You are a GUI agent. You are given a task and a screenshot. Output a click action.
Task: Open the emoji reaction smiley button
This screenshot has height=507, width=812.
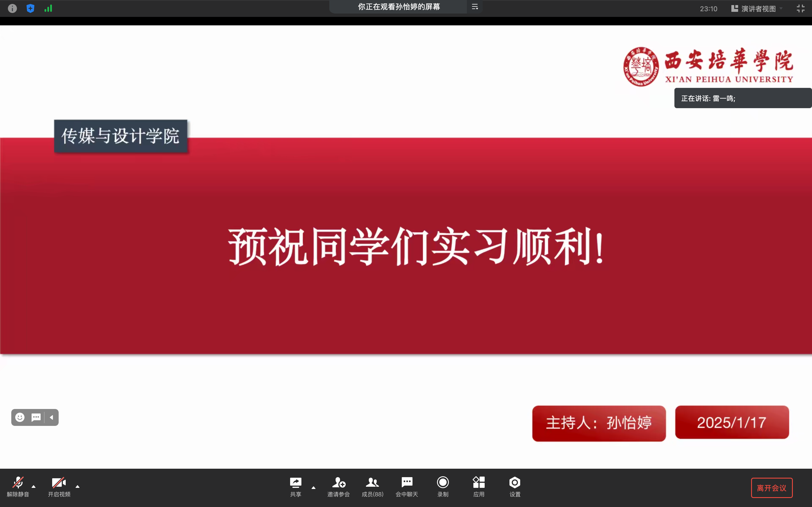tap(20, 417)
